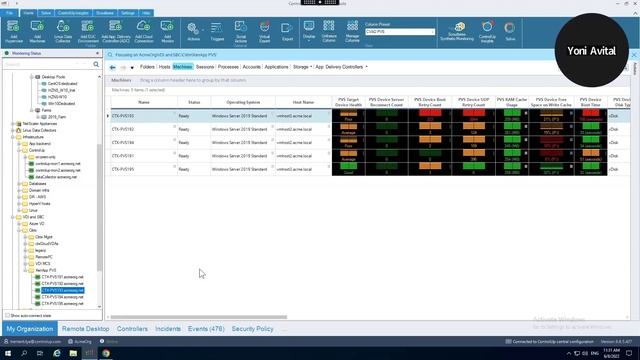Click the Add Cloud Connection icon
The height and width of the screenshot is (360, 640).
[x=144, y=31]
